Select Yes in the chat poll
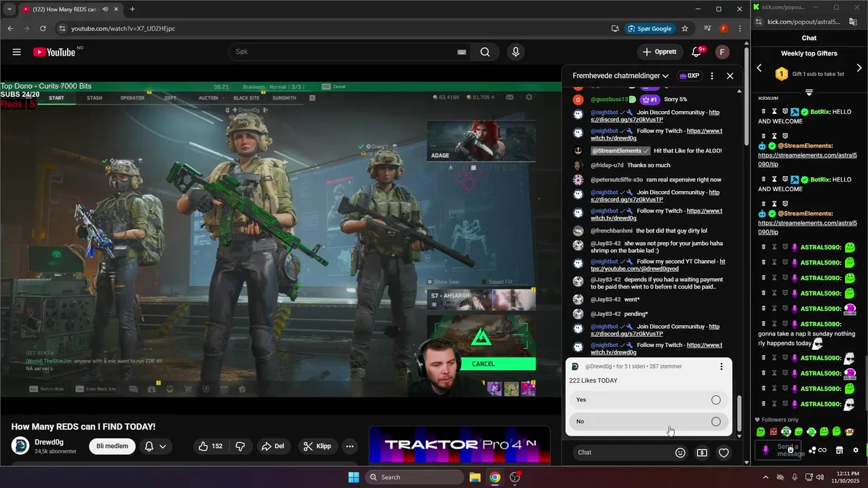Image resolution: width=868 pixels, height=488 pixels. (648, 400)
